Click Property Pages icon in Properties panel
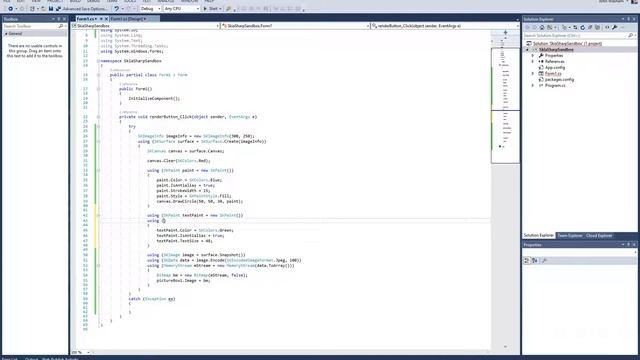The width and height of the screenshot is (640, 360). 544,260
